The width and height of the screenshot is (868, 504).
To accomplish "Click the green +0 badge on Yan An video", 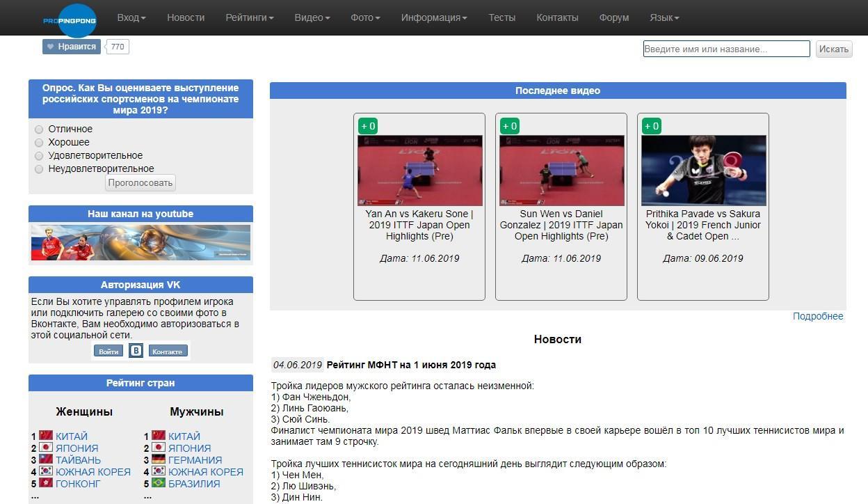I will click(369, 126).
